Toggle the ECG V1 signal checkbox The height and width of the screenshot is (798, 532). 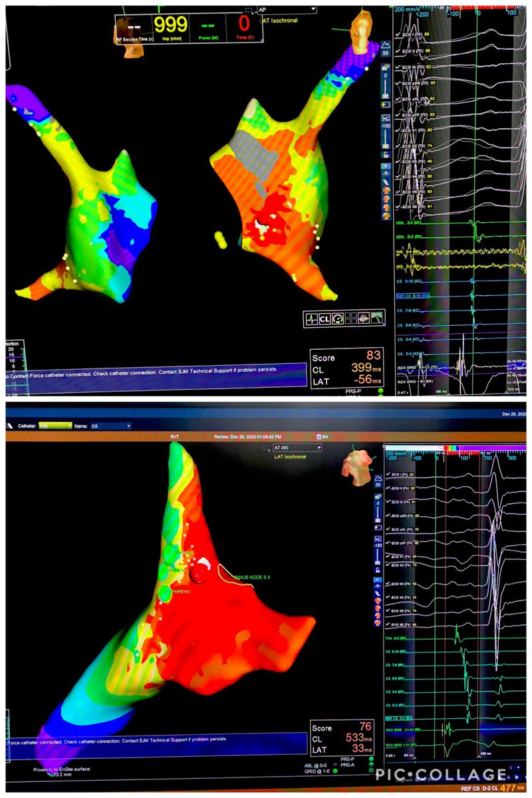[398, 130]
